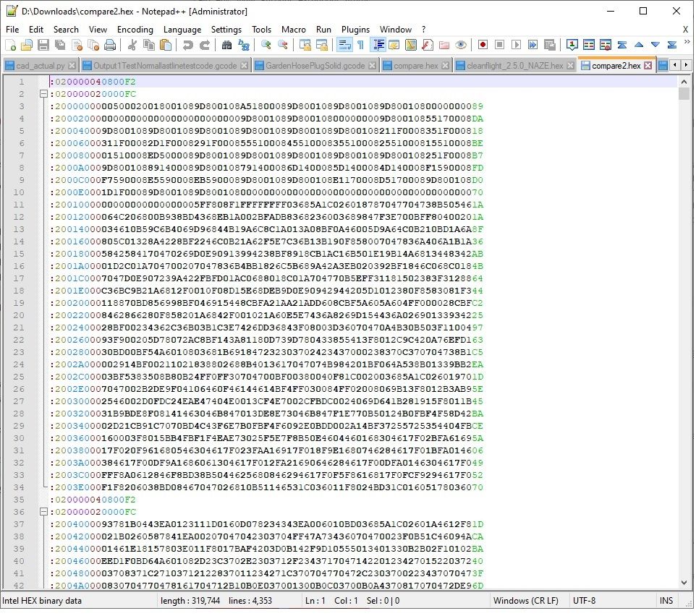Toggle synchronize vertical scrolling icon
This screenshot has width=696, height=616.
(x=305, y=45)
